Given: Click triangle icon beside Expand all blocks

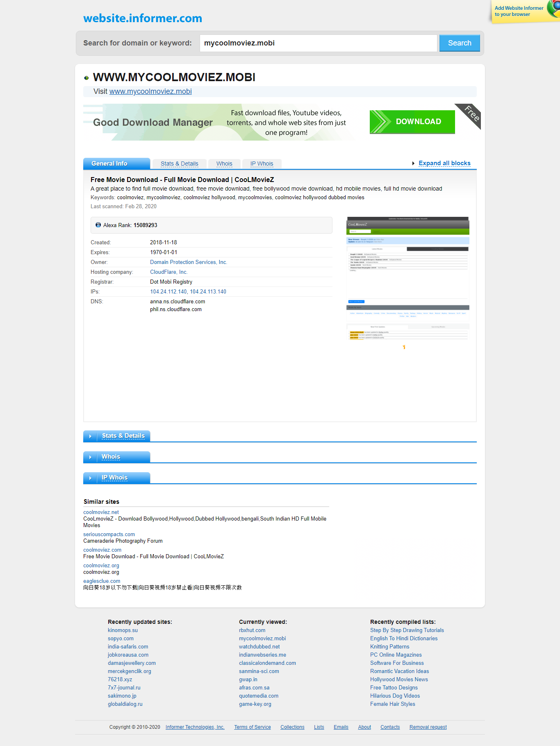Looking at the screenshot, I should pos(413,164).
